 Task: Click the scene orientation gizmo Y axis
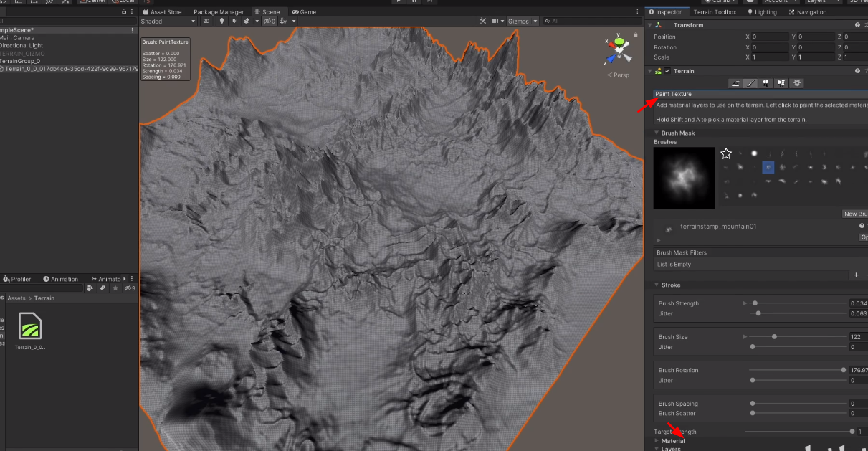(619, 41)
